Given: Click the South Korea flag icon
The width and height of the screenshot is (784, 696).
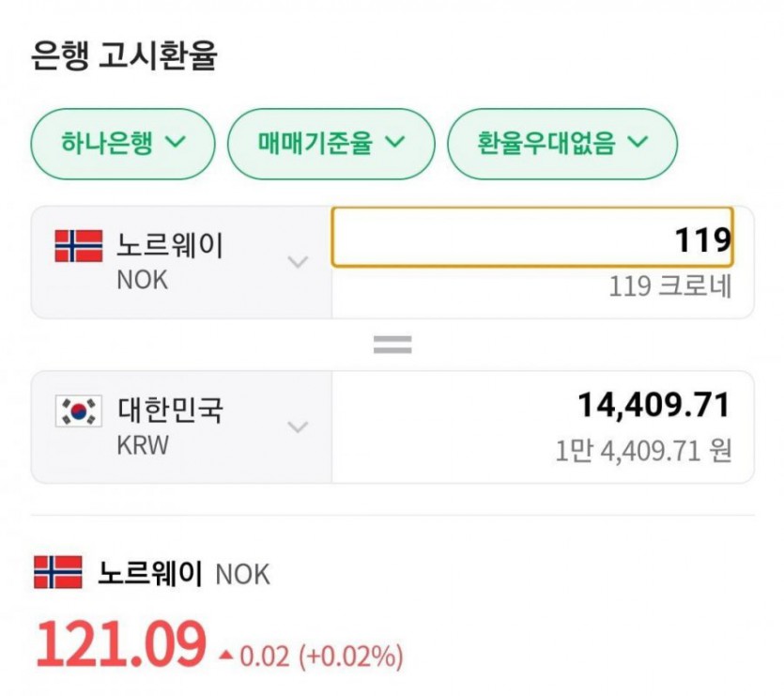Looking at the screenshot, I should click(x=79, y=410).
